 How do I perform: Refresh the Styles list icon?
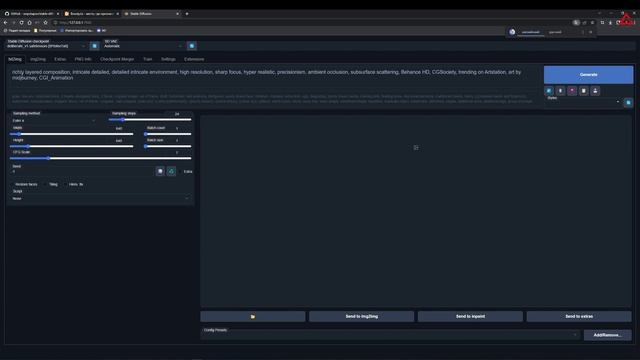click(628, 102)
